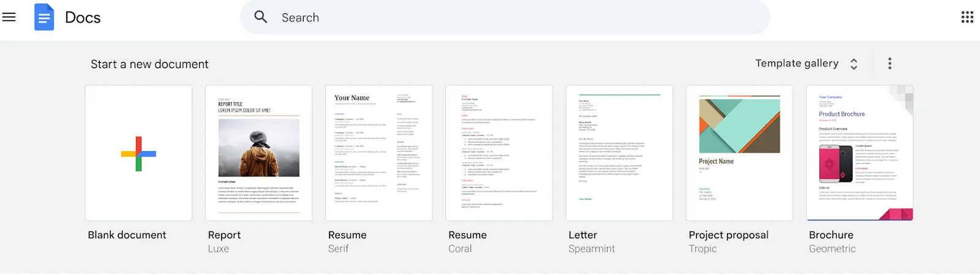Click the Letter title text
980x275 pixels.
click(582, 235)
